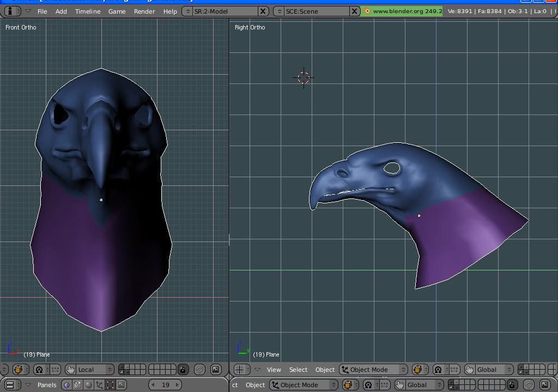Screen dimensions: 558x392
Task: Select the Shading context sphere icon
Action: [88, 385]
